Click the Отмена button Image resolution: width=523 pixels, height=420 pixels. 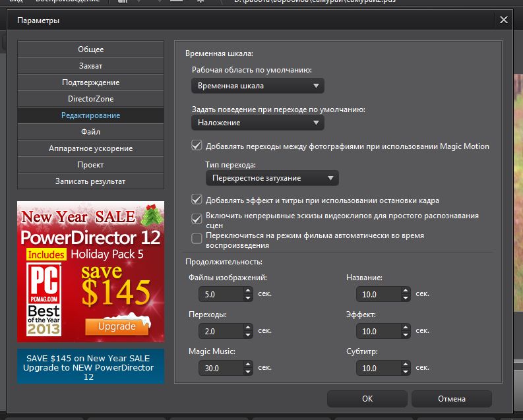(x=451, y=398)
